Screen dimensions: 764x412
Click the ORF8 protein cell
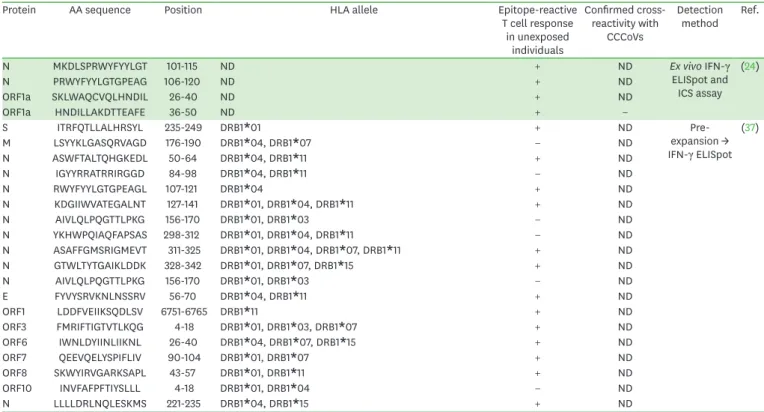click(x=15, y=373)
